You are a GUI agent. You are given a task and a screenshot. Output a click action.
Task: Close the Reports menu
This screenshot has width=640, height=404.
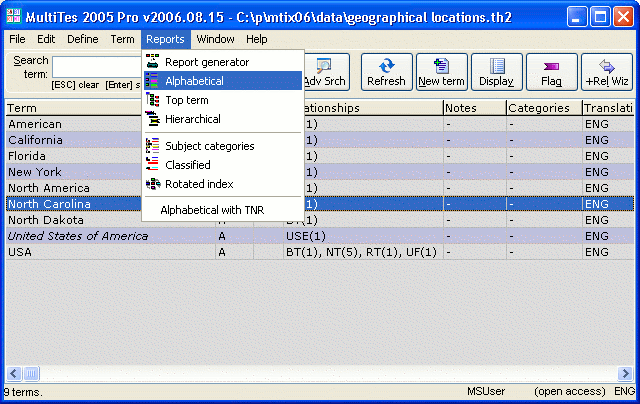165,39
